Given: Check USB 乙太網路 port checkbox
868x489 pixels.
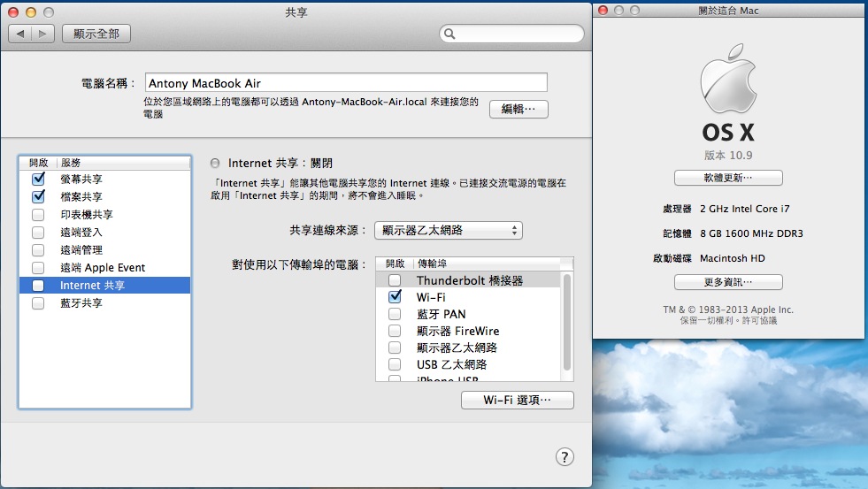Looking at the screenshot, I should (395, 364).
